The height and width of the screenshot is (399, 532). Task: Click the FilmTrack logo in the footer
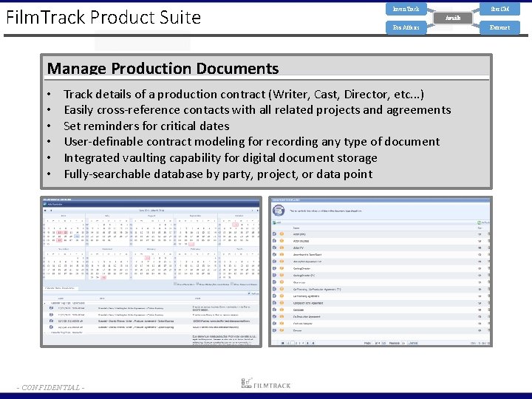tap(266, 383)
